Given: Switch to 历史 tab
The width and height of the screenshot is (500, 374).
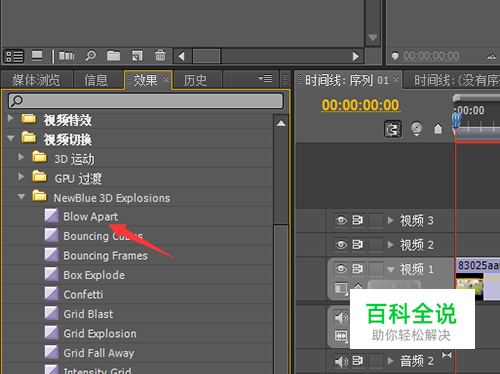Looking at the screenshot, I should [195, 80].
